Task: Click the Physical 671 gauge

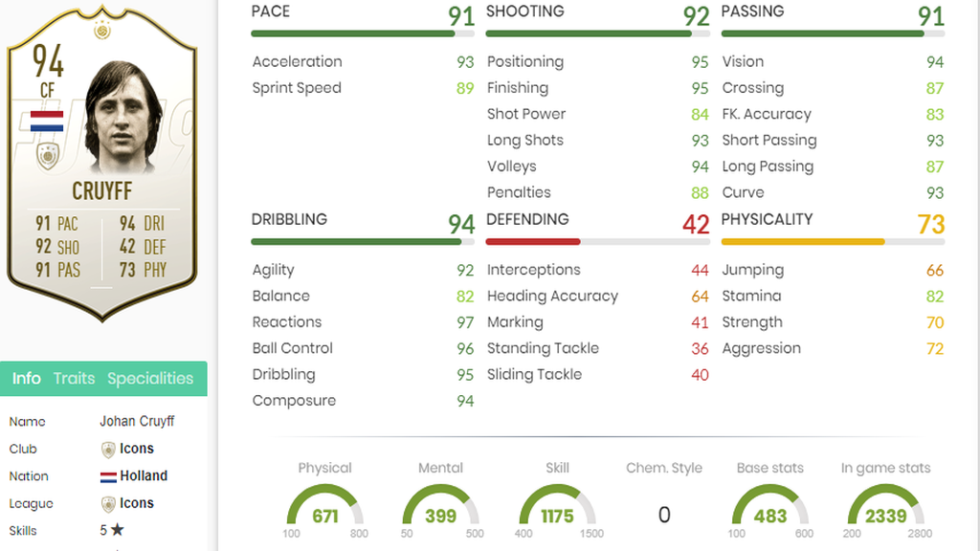Action: (325, 505)
